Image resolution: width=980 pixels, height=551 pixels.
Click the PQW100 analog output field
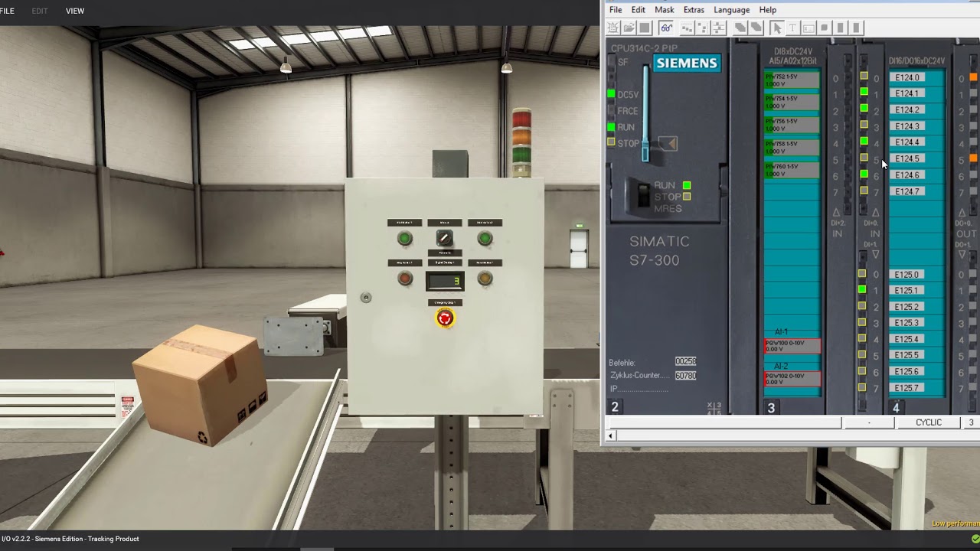click(x=792, y=346)
